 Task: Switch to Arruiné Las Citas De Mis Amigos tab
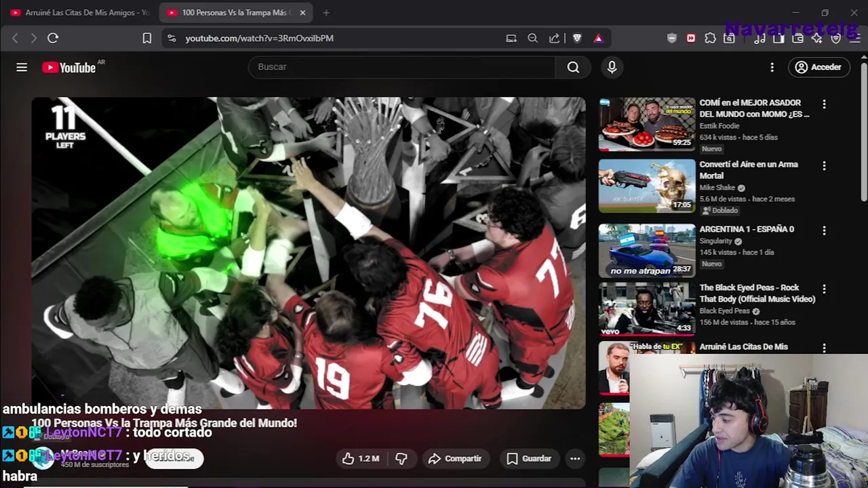80,13
